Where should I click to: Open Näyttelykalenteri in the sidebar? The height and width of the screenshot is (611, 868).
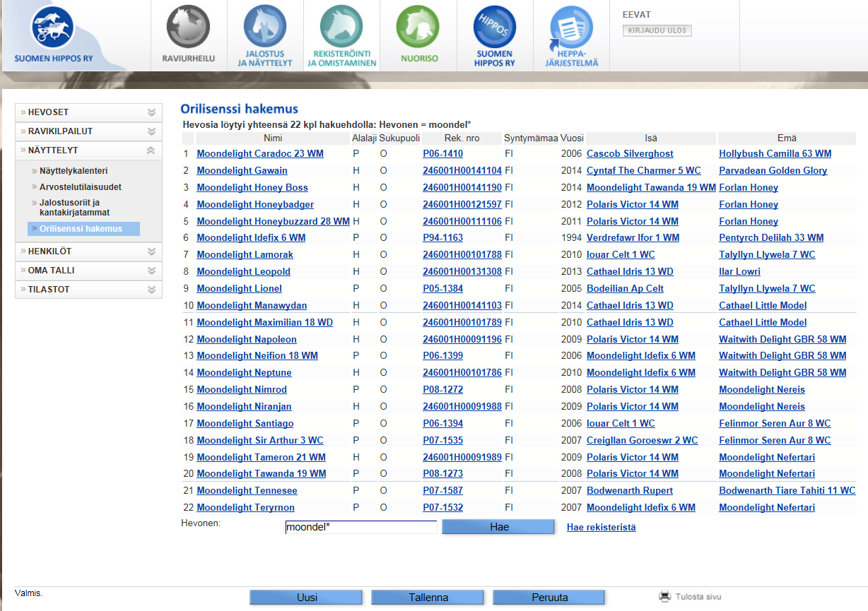pos(74,171)
